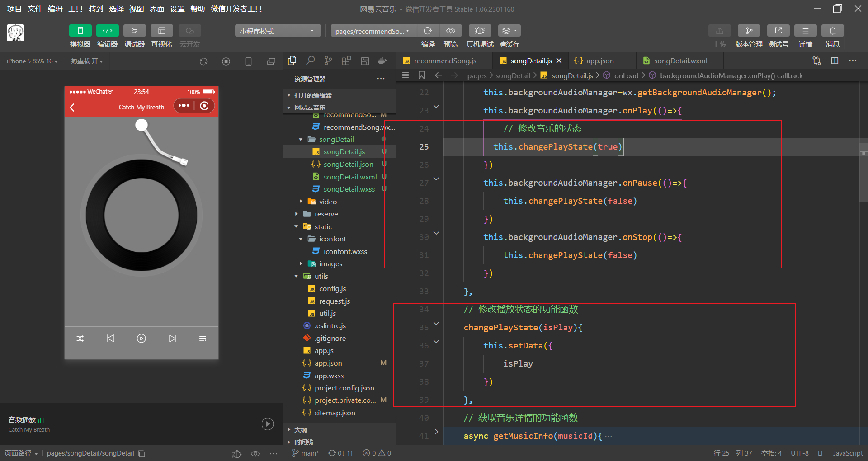Open the 清缓存 clear cache dropdown
The width and height of the screenshot is (868, 461).
coord(509,31)
